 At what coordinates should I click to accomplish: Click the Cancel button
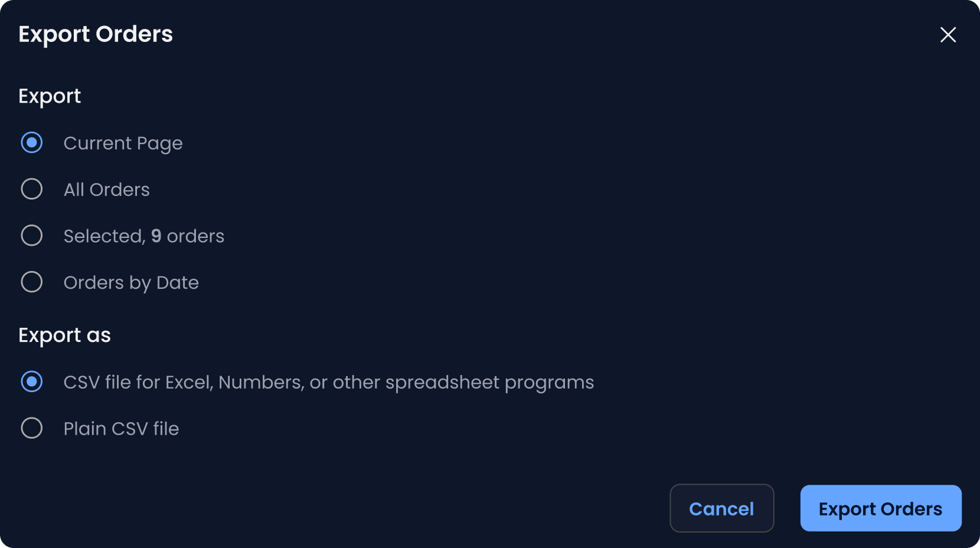[721, 508]
